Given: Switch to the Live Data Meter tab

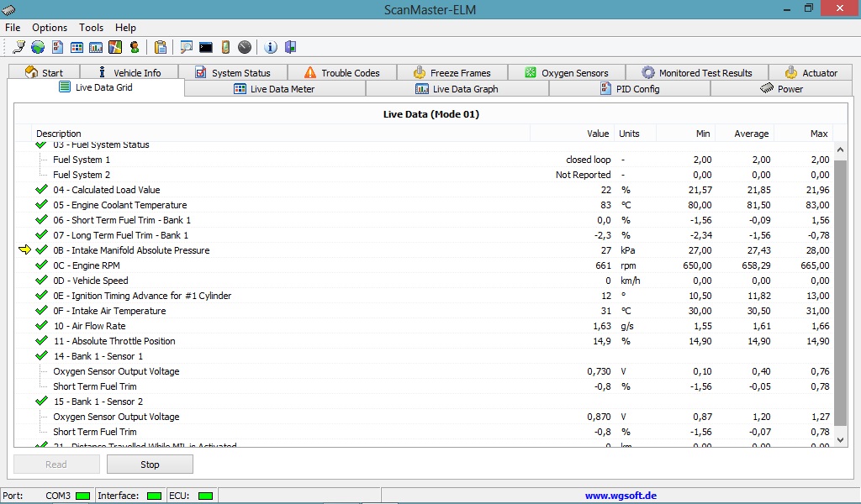Looking at the screenshot, I should coord(275,89).
